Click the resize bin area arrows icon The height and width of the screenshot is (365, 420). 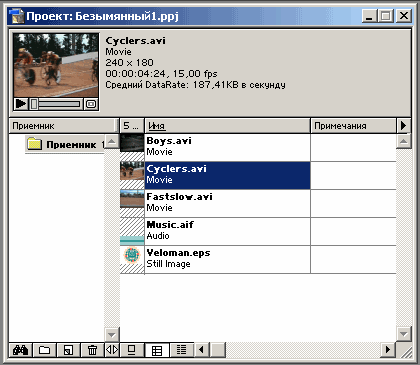112,350
